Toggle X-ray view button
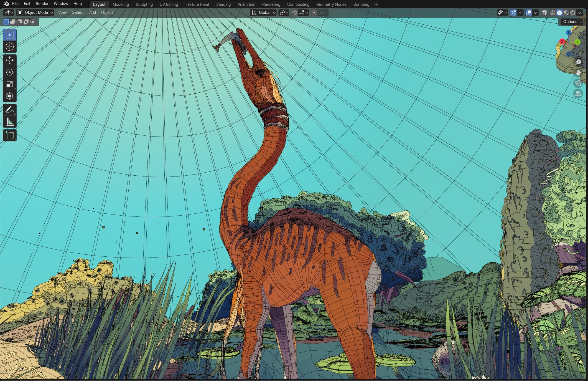Viewport: 588px width, 381px height. 544,13
